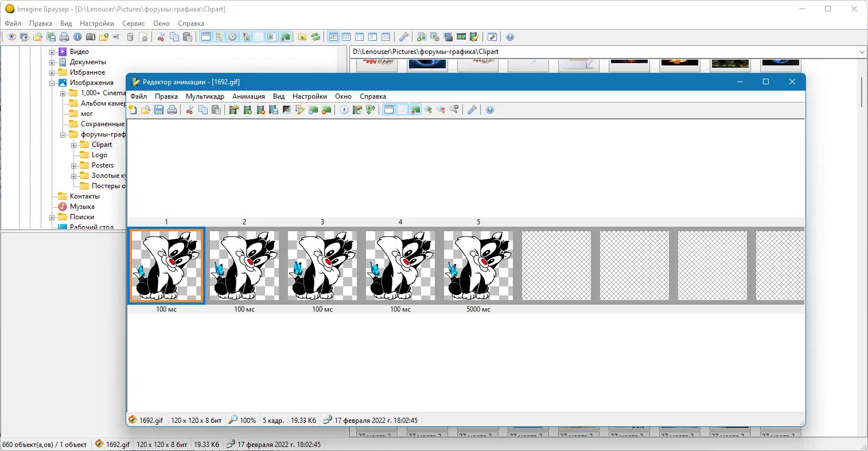868x451 pixels.
Task: Click the print icon in the animation editor toolbar
Action: 172,110
